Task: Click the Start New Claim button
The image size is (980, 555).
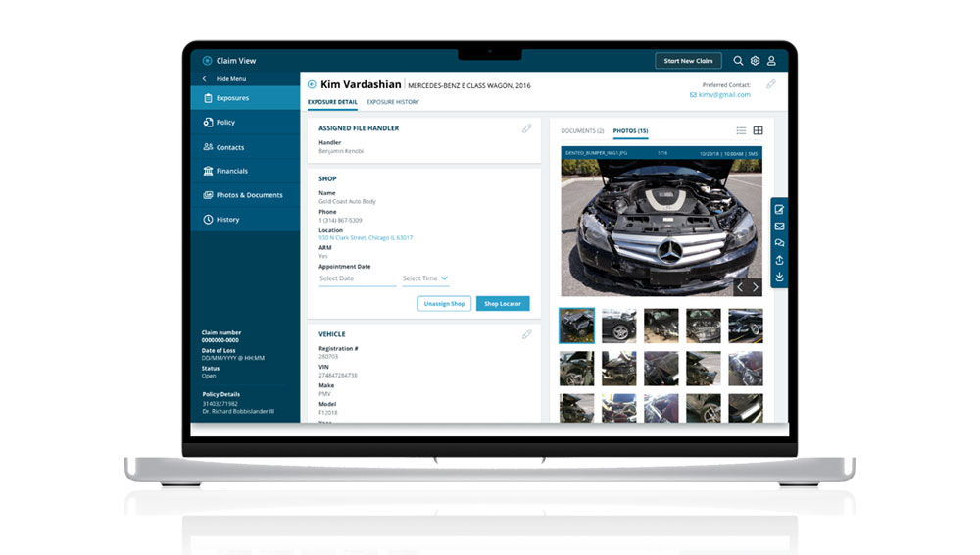Action: [688, 61]
